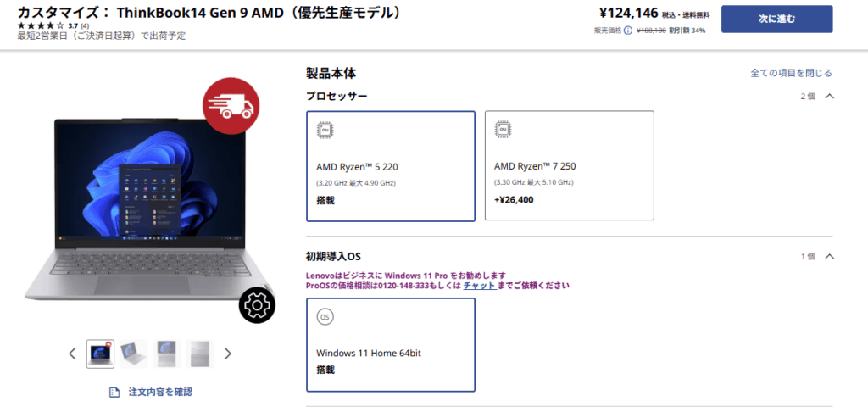The image size is (868, 412).
Task: Open the black gear customization icon
Action: pos(257,304)
